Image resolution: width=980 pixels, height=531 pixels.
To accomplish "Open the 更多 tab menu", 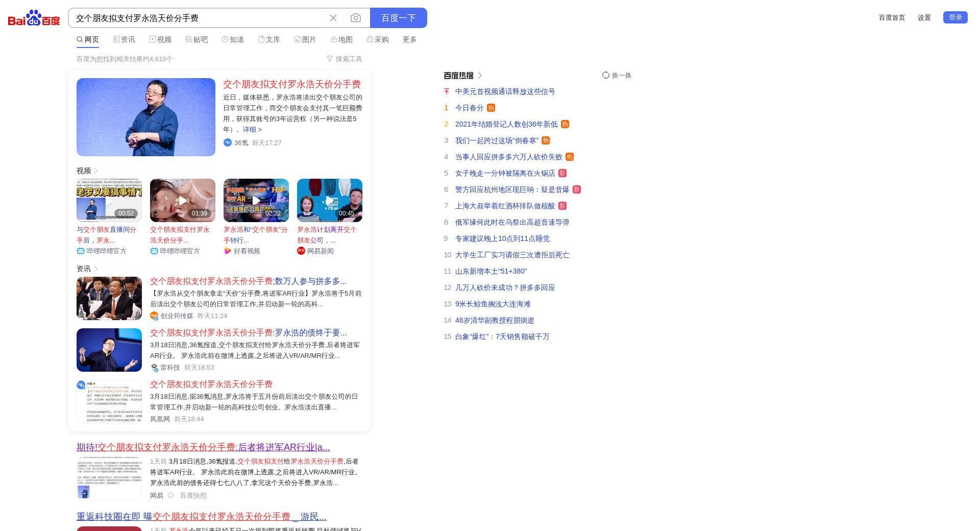I will coord(409,39).
